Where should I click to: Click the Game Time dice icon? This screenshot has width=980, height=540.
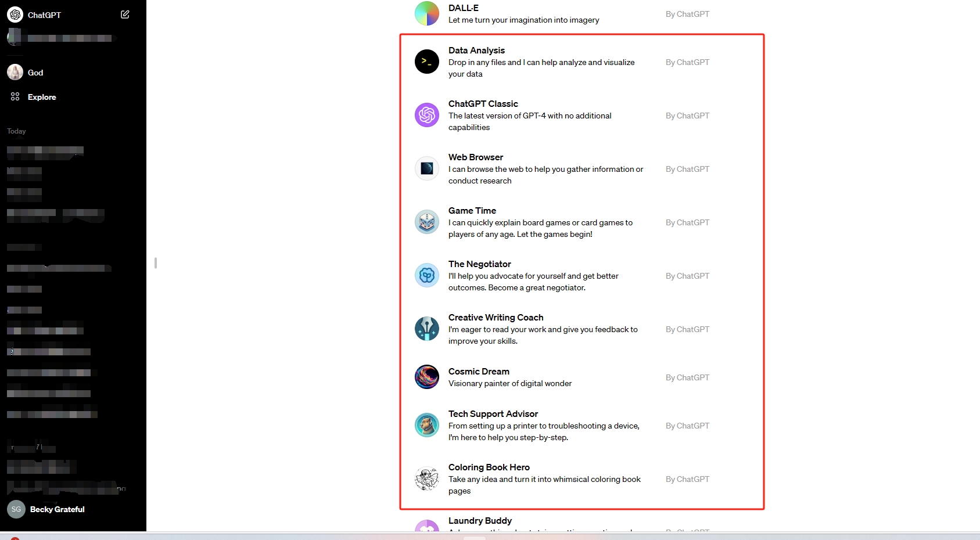(x=427, y=222)
